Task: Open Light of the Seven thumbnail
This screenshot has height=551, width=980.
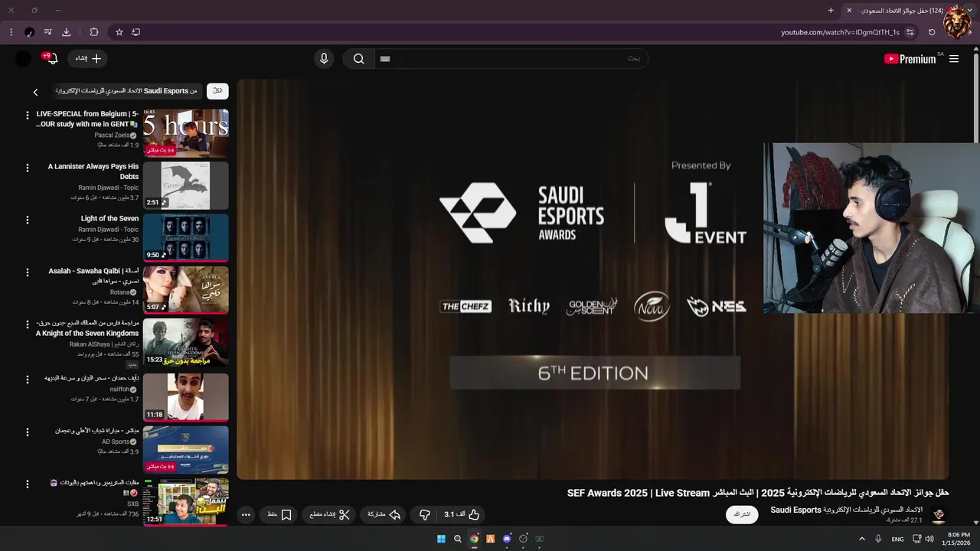Action: (186, 237)
